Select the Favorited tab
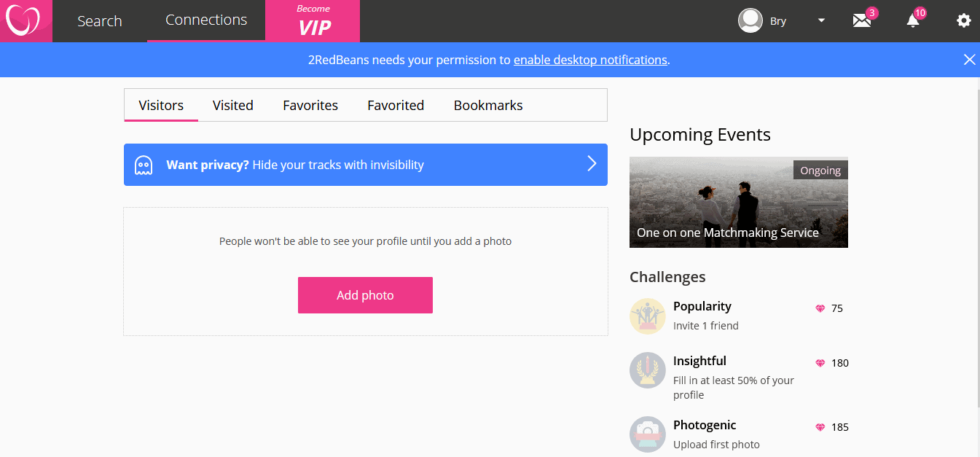 [x=396, y=105]
